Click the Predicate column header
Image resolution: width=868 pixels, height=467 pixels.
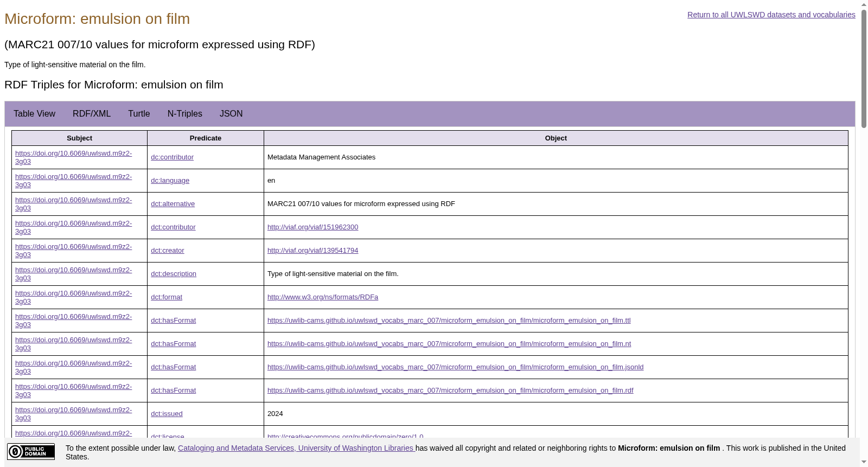pos(206,138)
